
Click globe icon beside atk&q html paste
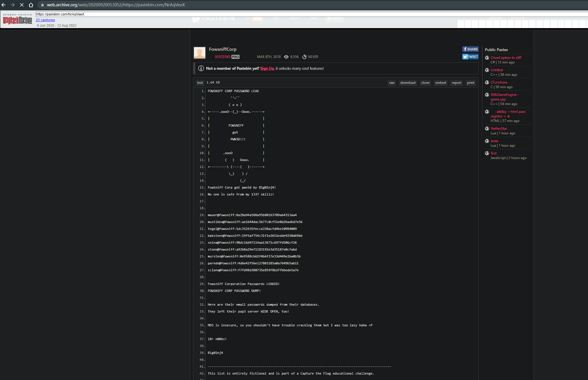pyautogui.click(x=487, y=112)
